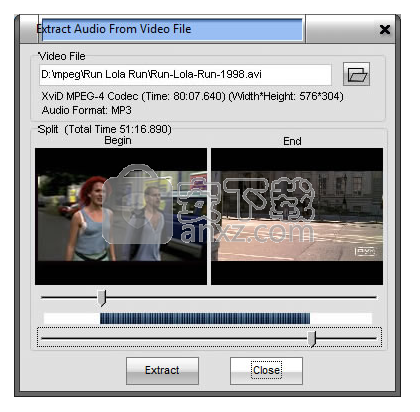The height and width of the screenshot is (412, 420).
Task: Click the Audio Format: MP3 text
Action: tap(87, 110)
